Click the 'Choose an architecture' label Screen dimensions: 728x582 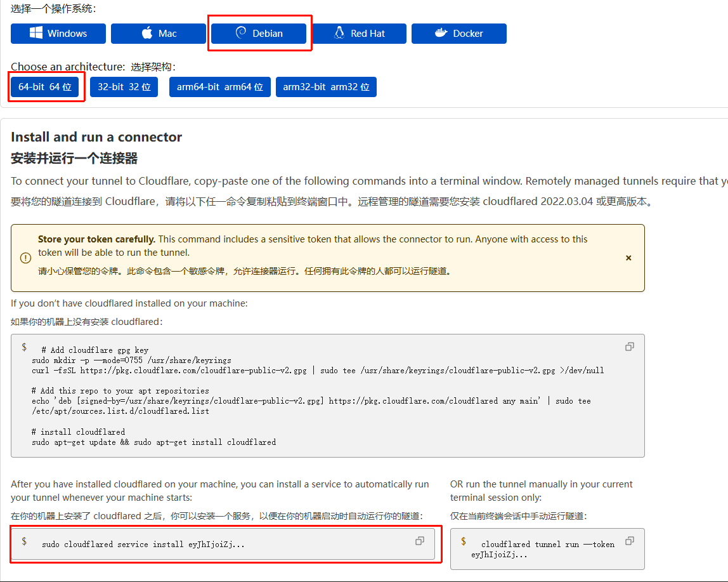(68, 67)
